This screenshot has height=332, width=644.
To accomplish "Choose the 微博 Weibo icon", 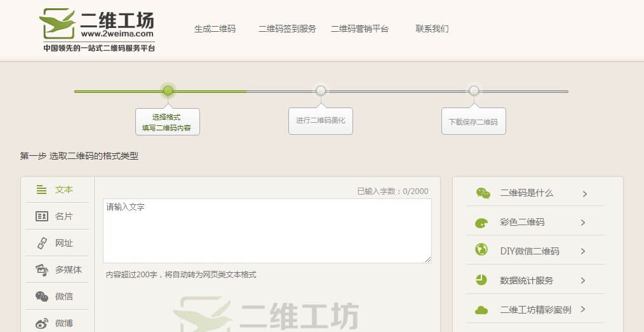I will point(42,323).
